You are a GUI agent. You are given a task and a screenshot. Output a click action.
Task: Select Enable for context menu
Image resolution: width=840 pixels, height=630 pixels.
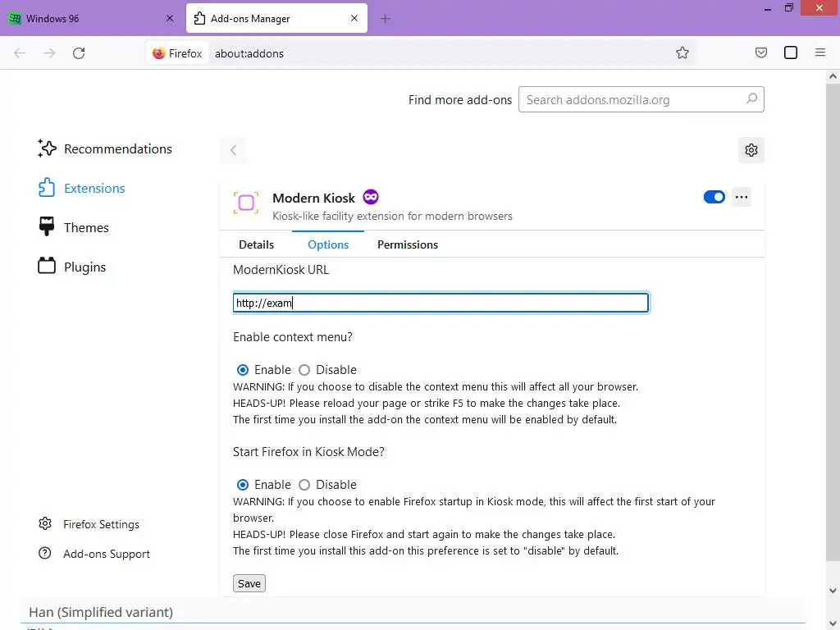click(x=243, y=370)
